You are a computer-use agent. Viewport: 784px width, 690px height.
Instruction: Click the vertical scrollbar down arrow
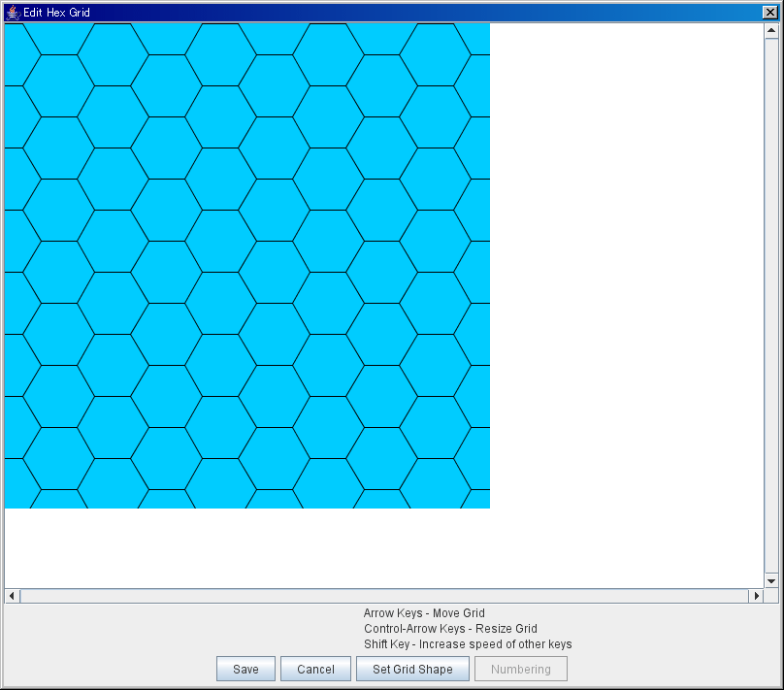(x=771, y=581)
